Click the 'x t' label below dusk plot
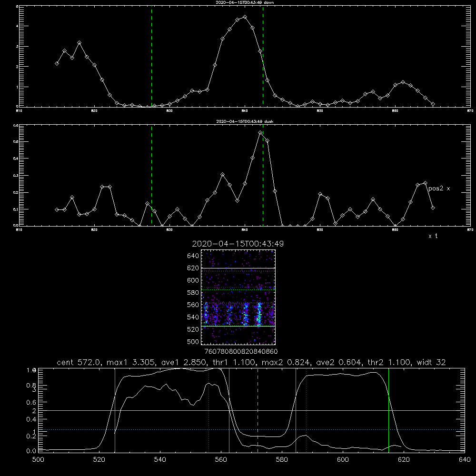The height and width of the screenshot is (476, 476). click(433, 236)
